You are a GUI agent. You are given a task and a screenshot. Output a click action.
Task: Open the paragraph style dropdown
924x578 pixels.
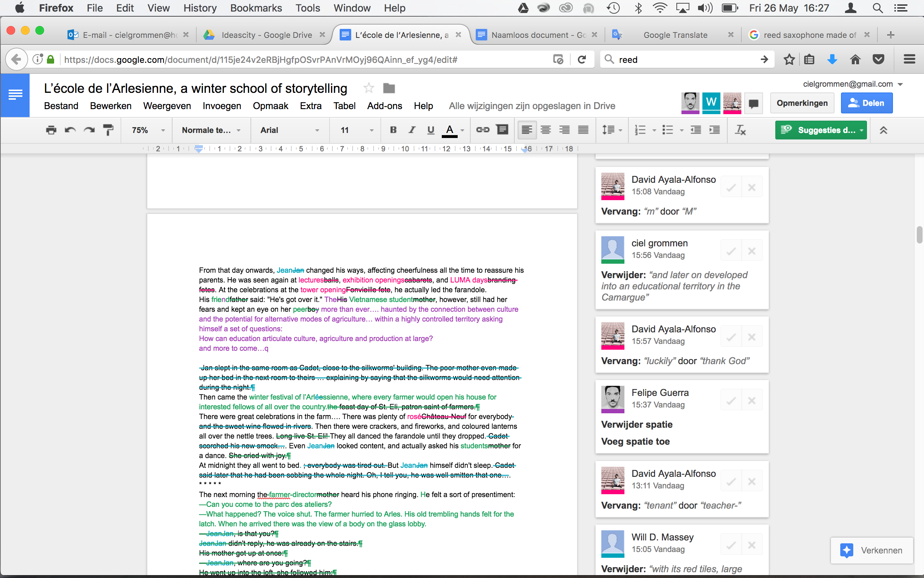tap(211, 130)
